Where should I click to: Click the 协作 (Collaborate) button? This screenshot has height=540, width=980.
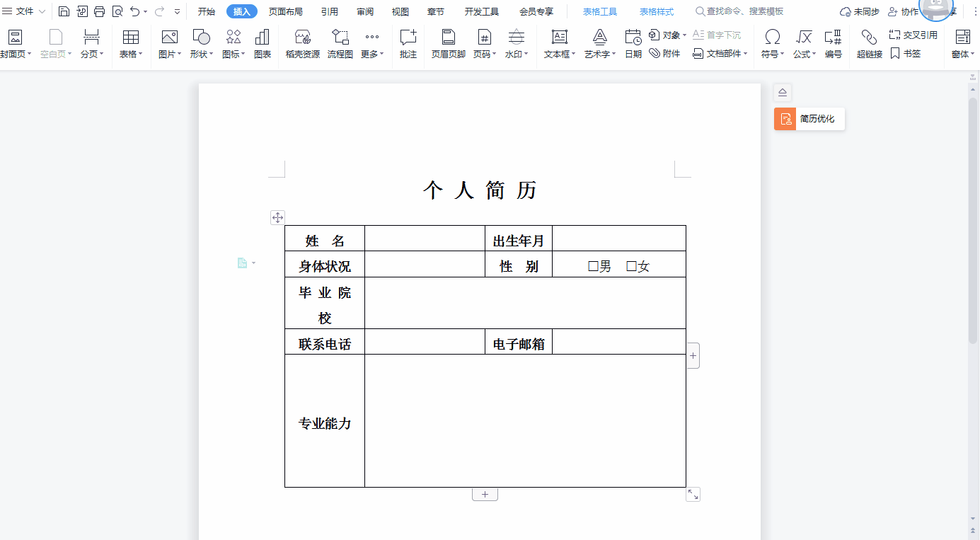point(903,11)
